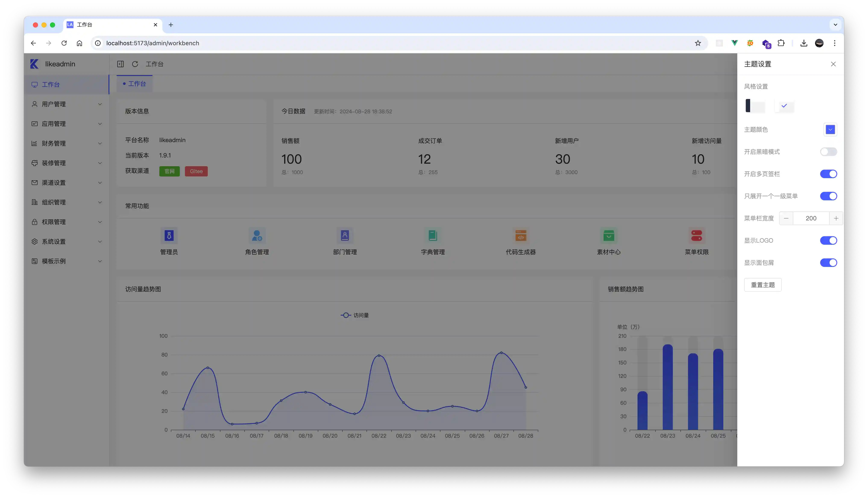Open the 管理员 shortcut icon

[169, 236]
